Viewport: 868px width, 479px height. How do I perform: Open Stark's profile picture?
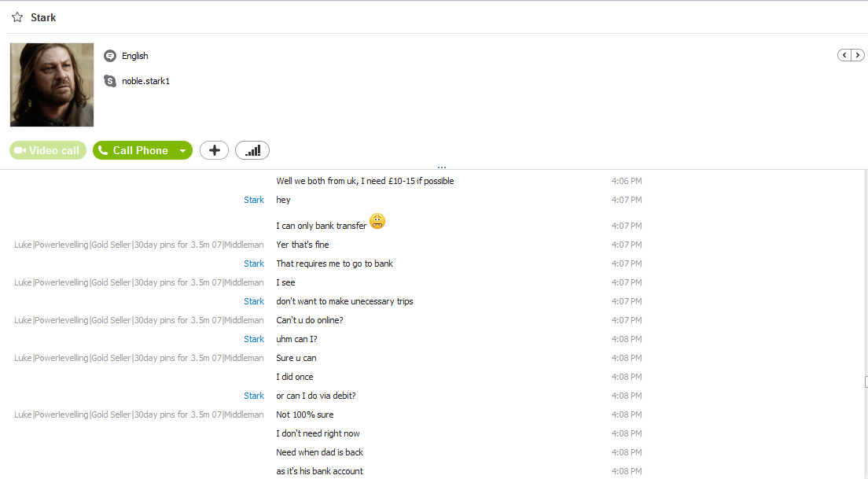click(51, 85)
